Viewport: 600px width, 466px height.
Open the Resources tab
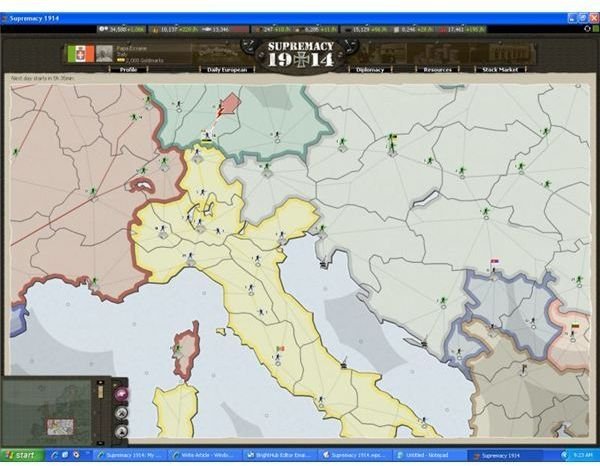pos(438,70)
